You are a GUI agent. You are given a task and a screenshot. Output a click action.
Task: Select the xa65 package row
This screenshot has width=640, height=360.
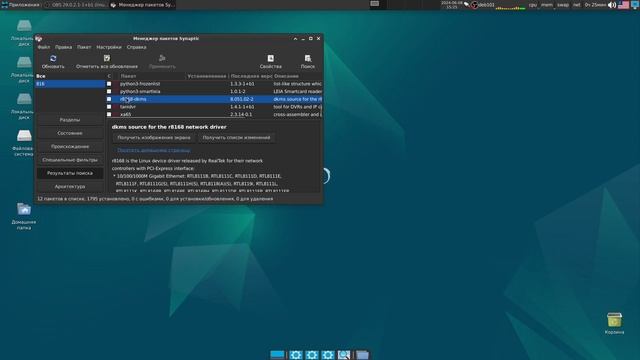214,115
